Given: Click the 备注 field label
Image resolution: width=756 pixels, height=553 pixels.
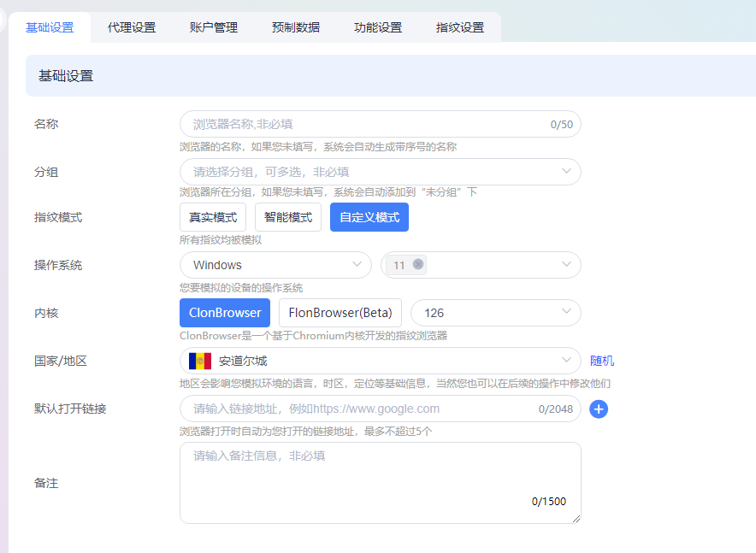Looking at the screenshot, I should point(46,483).
